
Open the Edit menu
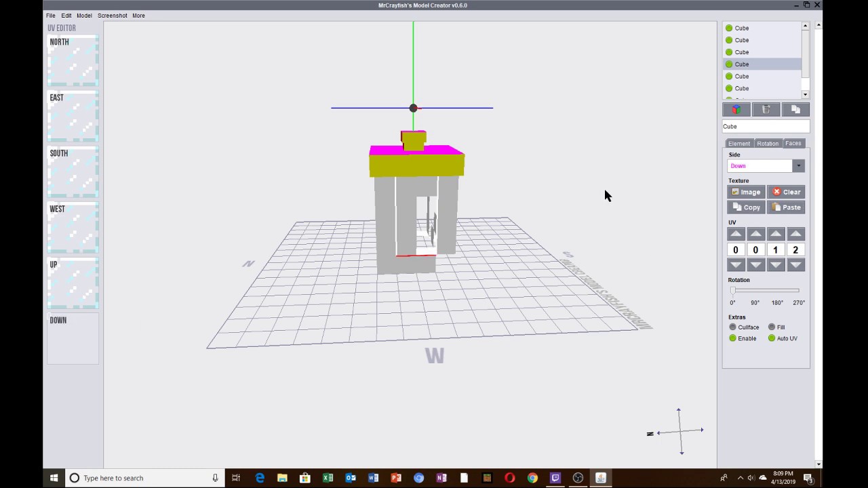[x=66, y=16]
